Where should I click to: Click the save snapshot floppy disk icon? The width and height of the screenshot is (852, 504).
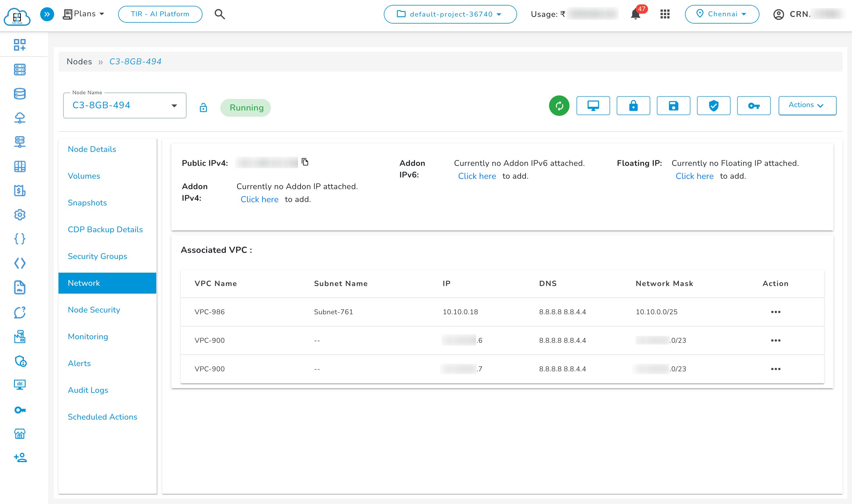673,106
